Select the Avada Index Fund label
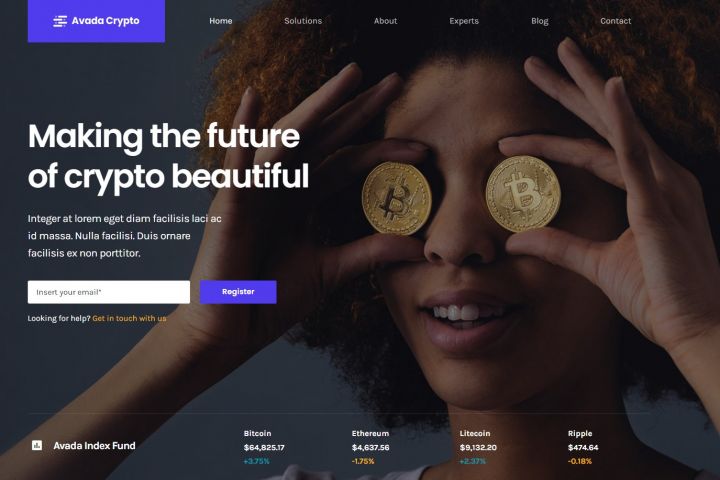The height and width of the screenshot is (480, 720). click(x=94, y=446)
